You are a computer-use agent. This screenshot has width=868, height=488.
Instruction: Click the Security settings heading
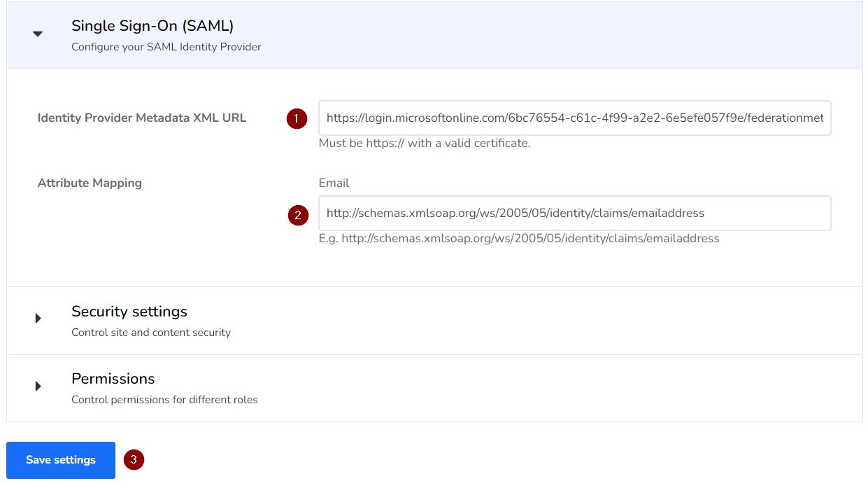(x=129, y=312)
